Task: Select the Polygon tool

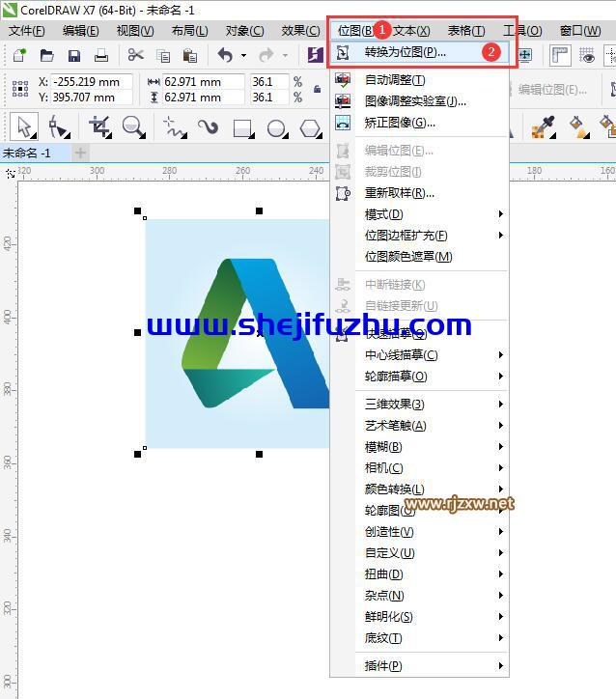Action: (x=311, y=128)
